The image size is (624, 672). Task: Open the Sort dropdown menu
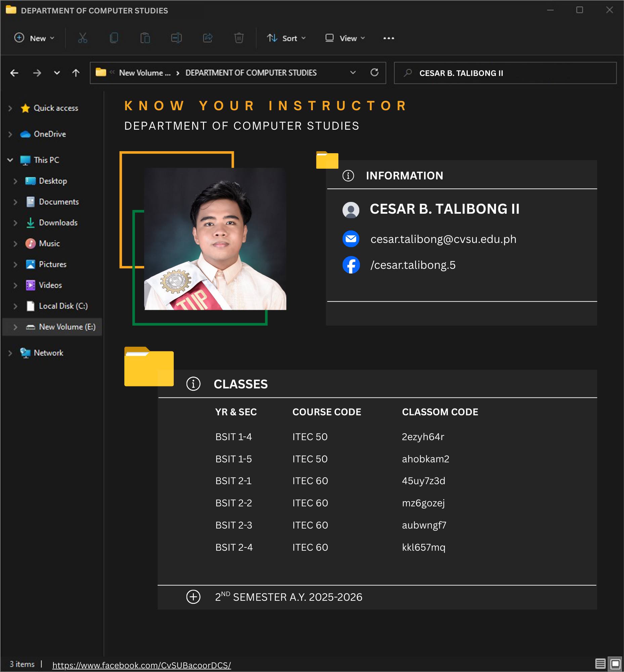coord(286,38)
